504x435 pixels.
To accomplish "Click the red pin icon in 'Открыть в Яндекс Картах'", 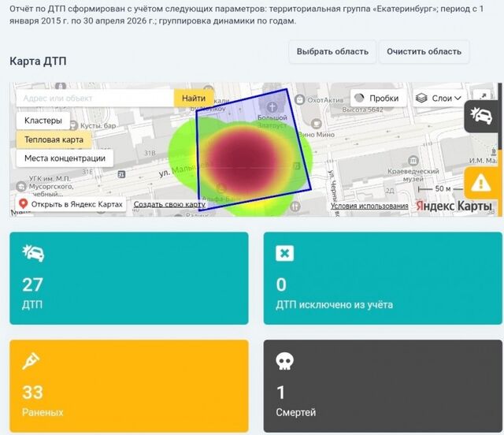I will (x=23, y=203).
